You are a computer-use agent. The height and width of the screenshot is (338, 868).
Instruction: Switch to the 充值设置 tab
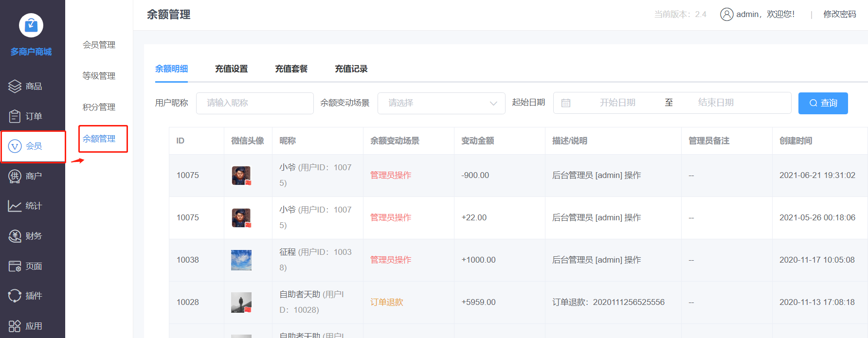(x=231, y=69)
